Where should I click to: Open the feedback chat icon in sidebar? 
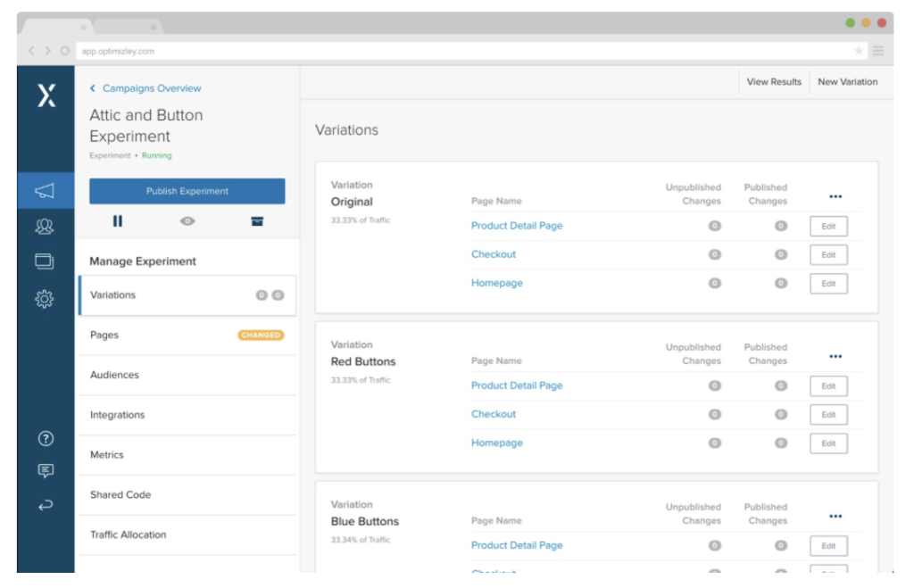coord(46,471)
